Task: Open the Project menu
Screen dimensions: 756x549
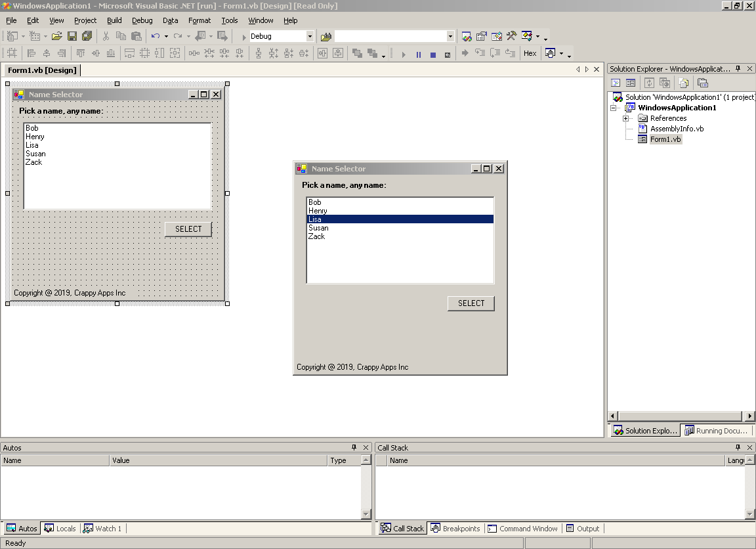Action: [x=85, y=20]
